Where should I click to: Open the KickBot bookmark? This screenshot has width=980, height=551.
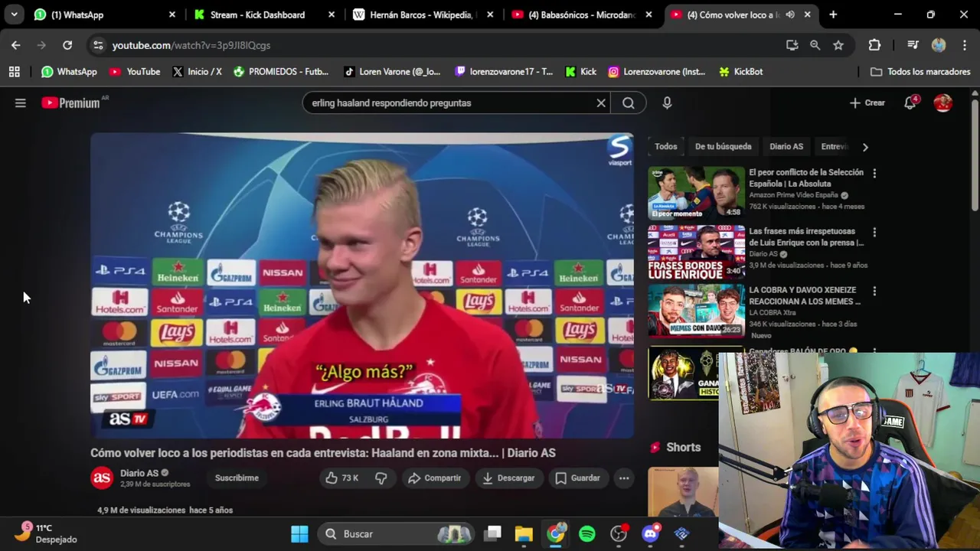[740, 71]
